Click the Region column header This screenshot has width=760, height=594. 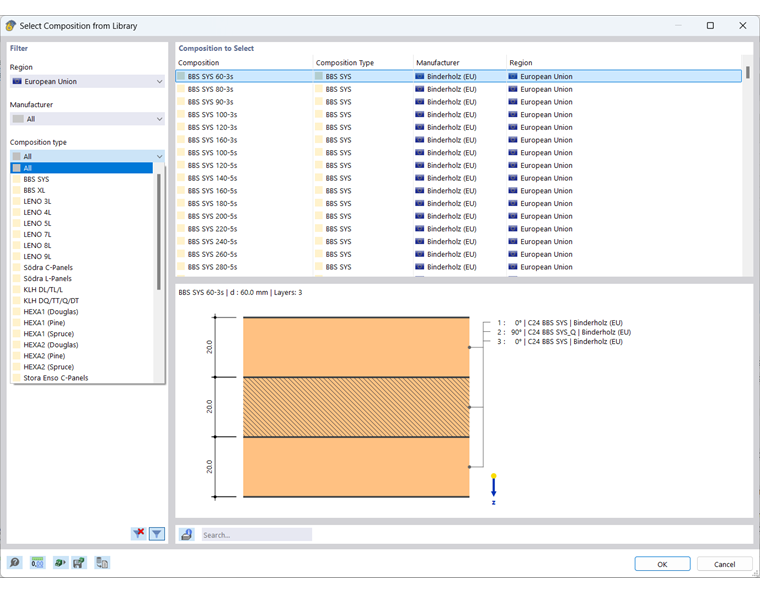[624, 63]
